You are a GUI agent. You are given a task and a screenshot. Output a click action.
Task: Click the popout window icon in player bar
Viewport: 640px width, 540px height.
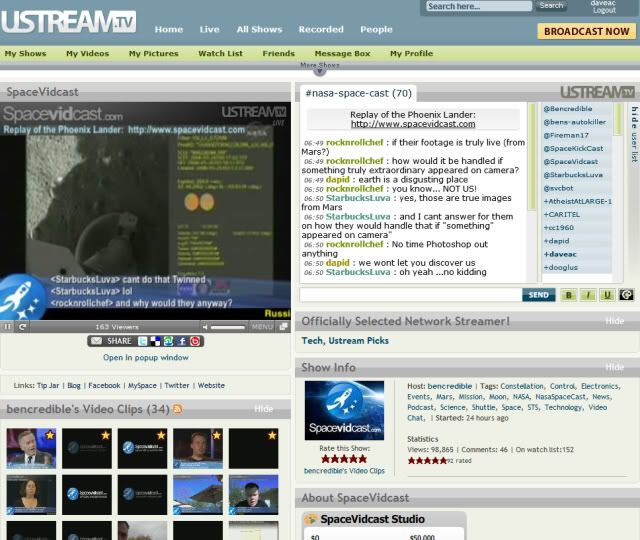point(283,327)
